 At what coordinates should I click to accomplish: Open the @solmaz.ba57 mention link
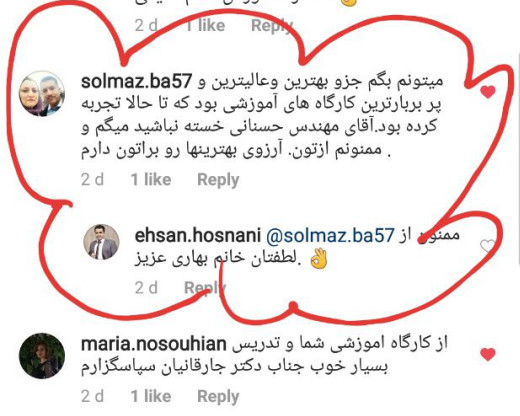coord(330,235)
